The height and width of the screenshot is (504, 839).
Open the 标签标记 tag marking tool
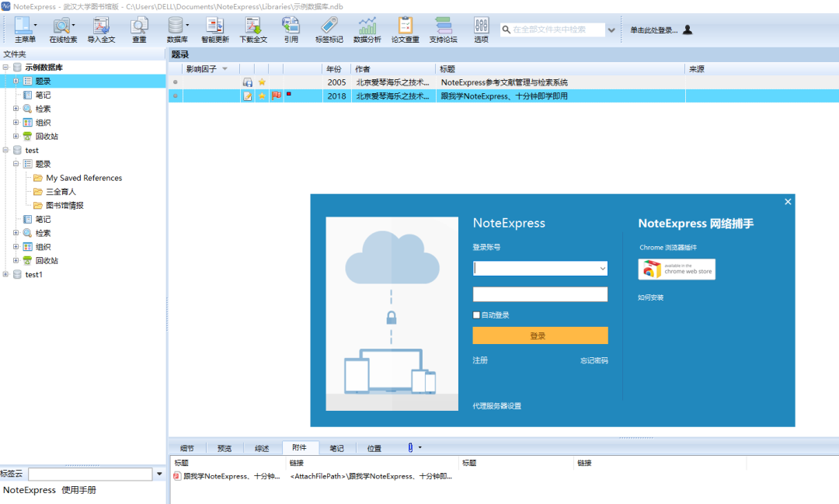coord(329,30)
